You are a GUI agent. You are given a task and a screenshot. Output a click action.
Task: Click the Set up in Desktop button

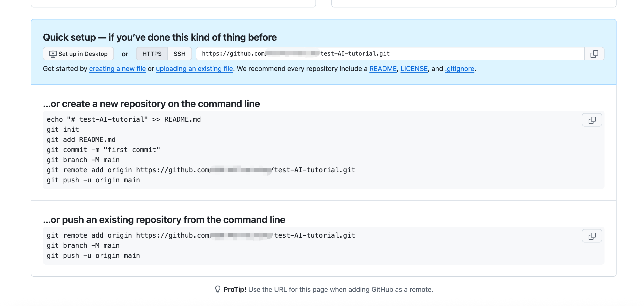tap(78, 54)
